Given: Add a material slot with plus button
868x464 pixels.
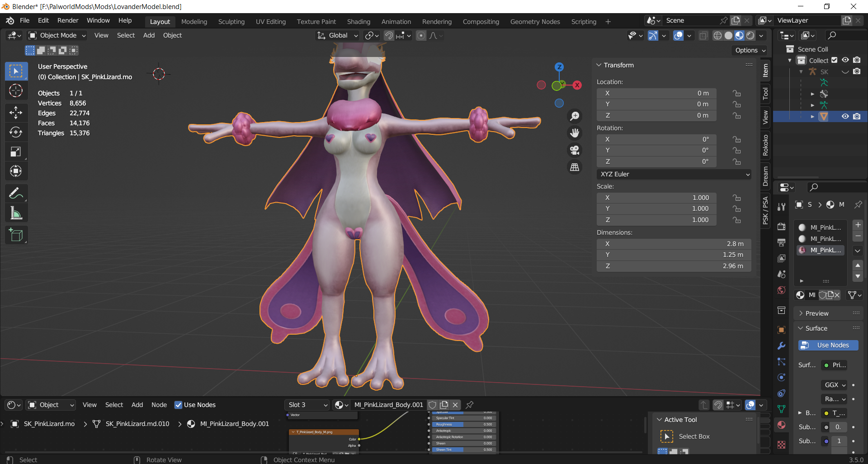Looking at the screenshot, I should tap(858, 225).
